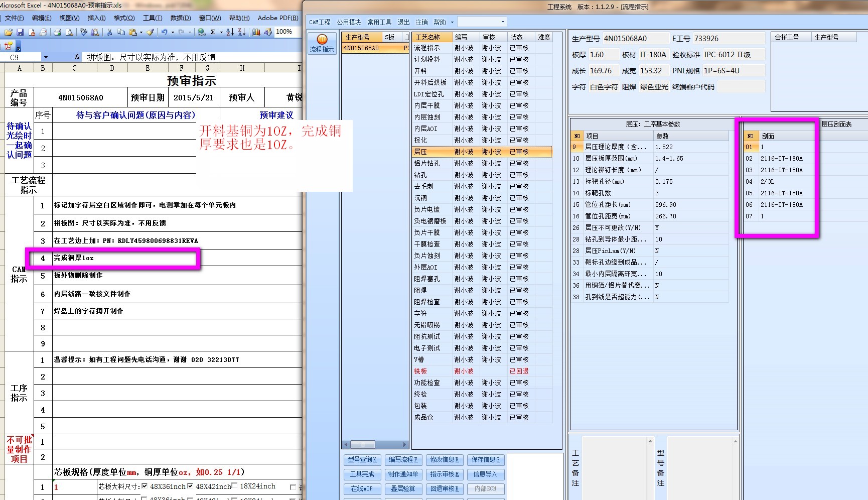Click the Excel formula bar text
Image resolution: width=868 pixels, height=500 pixels.
(x=151, y=57)
